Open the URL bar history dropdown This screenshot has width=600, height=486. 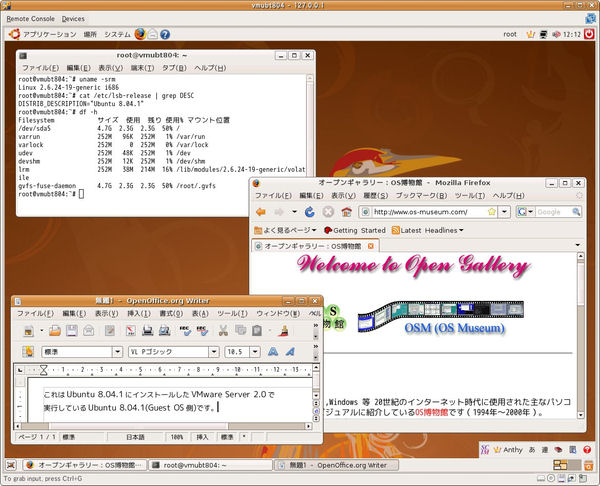click(505, 212)
